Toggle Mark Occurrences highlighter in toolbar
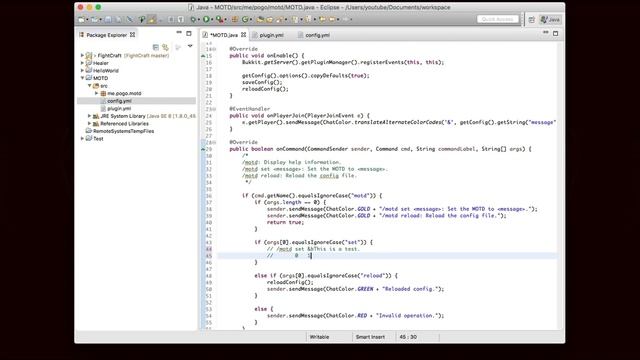Image resolution: width=640 pixels, height=360 pixels. 151,19
